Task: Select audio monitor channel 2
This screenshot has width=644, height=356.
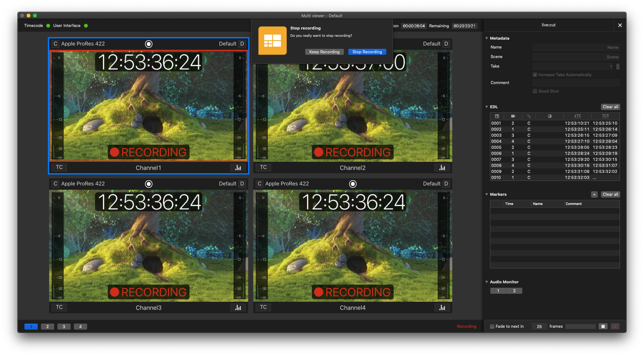Action: point(514,291)
